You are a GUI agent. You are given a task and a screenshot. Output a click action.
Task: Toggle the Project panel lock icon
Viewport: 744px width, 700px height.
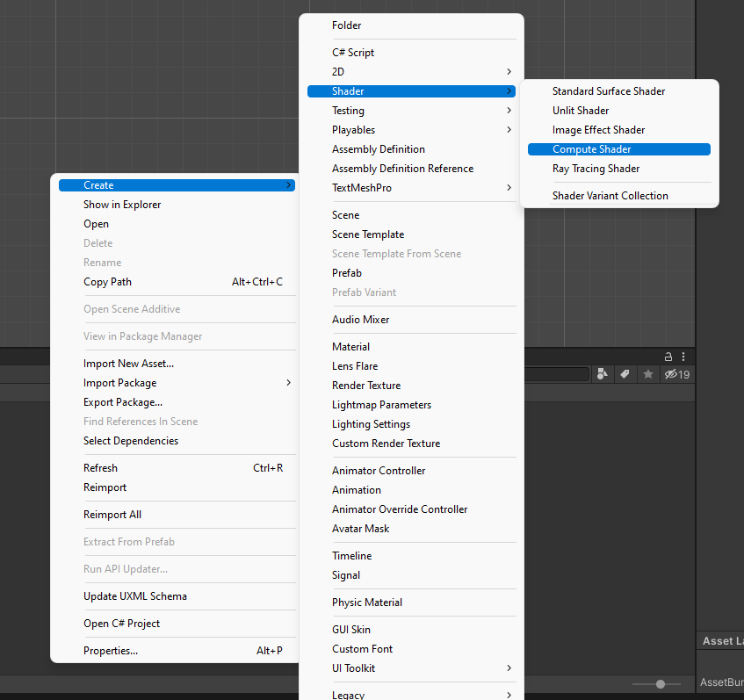[668, 357]
